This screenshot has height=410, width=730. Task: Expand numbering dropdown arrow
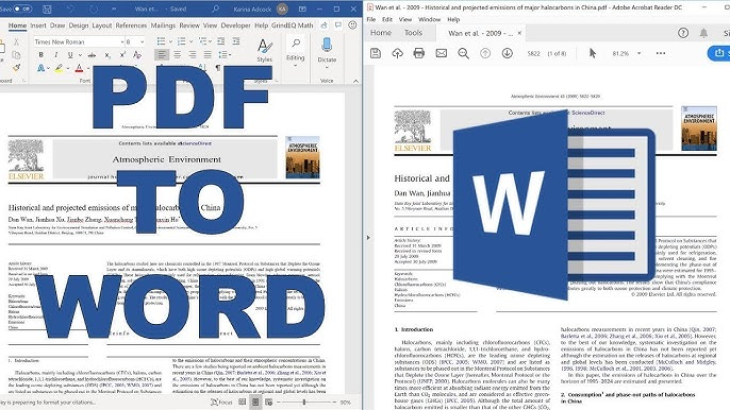click(191, 42)
